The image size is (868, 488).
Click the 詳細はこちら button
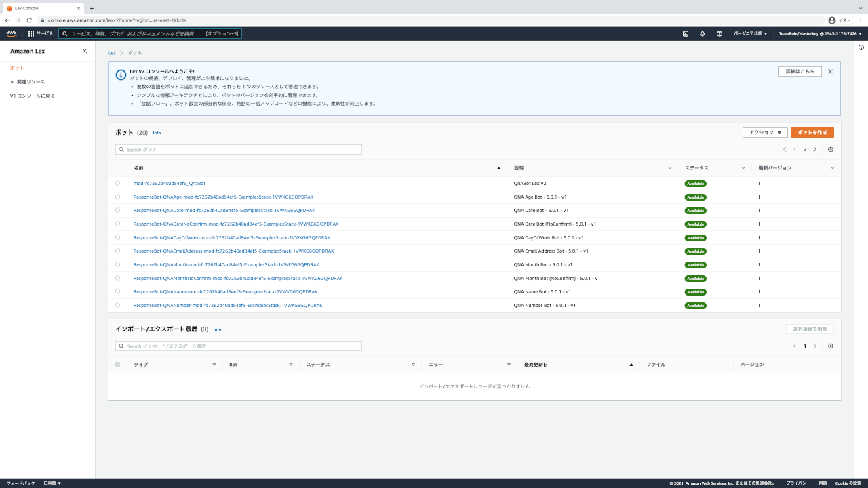[800, 71]
